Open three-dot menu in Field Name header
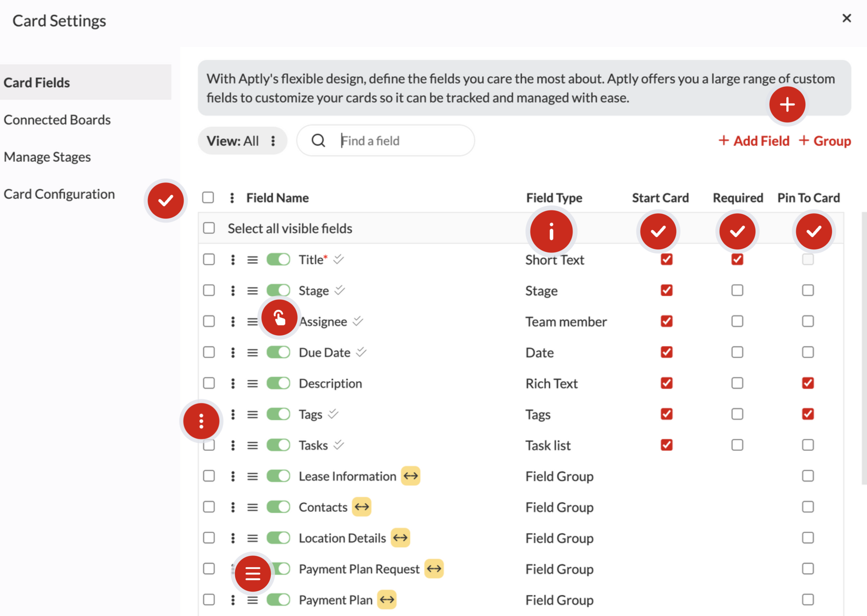Image resolution: width=867 pixels, height=616 pixels. 232,198
